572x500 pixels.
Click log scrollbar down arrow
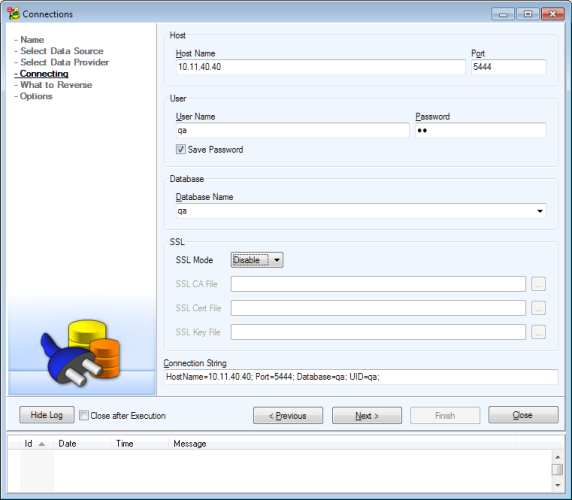click(557, 485)
